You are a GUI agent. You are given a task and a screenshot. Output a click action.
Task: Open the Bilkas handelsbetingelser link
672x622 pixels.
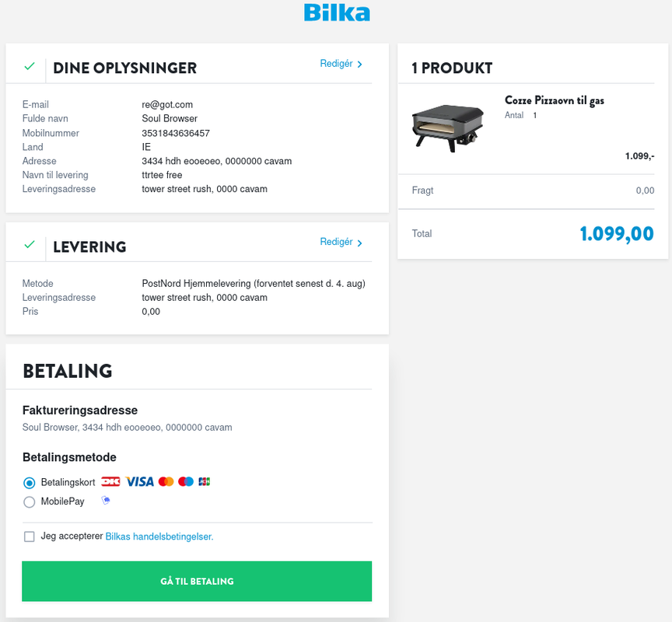pyautogui.click(x=159, y=536)
